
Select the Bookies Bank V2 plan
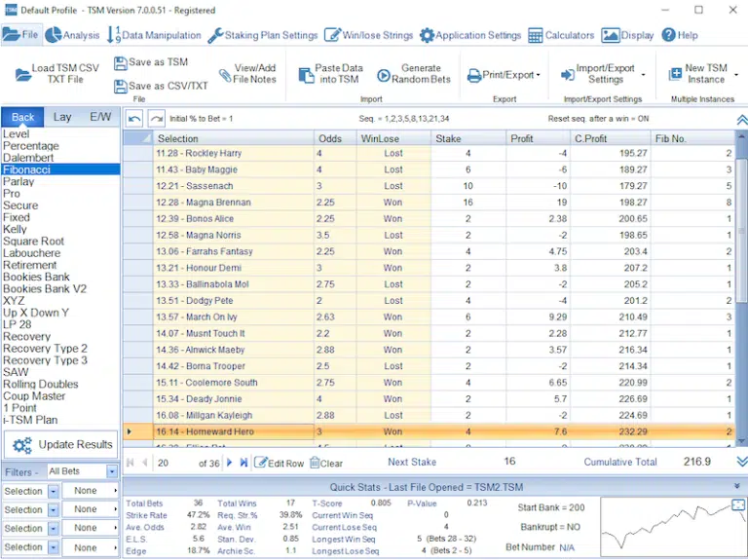pyautogui.click(x=60, y=289)
